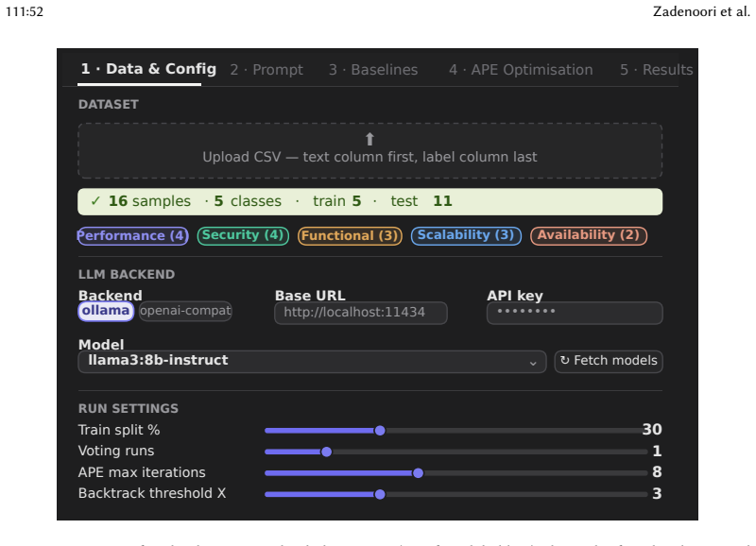Choose the ollama backend option
Image resolution: width=756 pixels, height=546 pixels.
(x=106, y=311)
